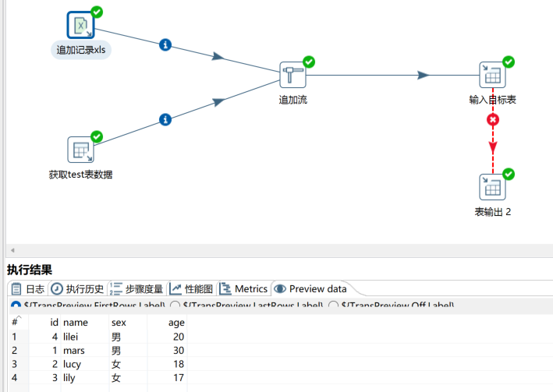Open the Metrics tab
Image resolution: width=553 pixels, height=392 pixels.
point(243,288)
